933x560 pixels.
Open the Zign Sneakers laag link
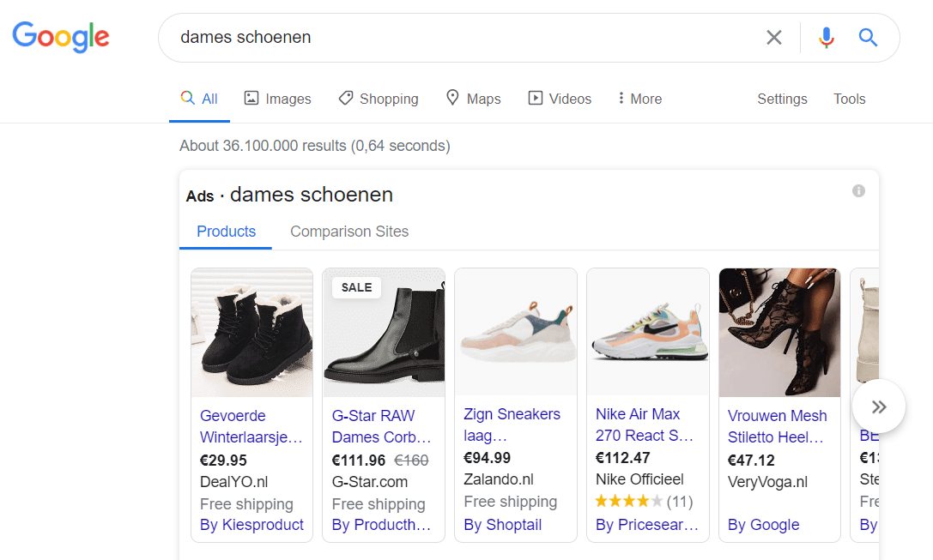512,425
